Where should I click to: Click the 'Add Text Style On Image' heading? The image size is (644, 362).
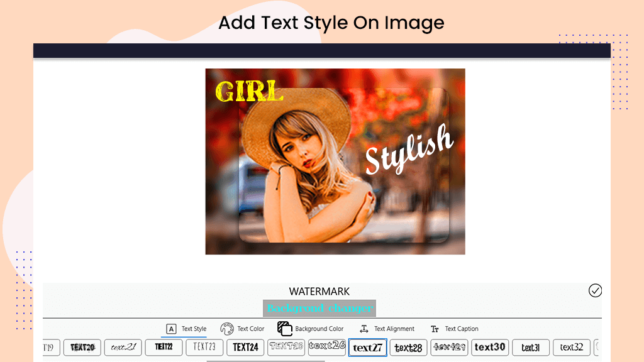click(331, 23)
